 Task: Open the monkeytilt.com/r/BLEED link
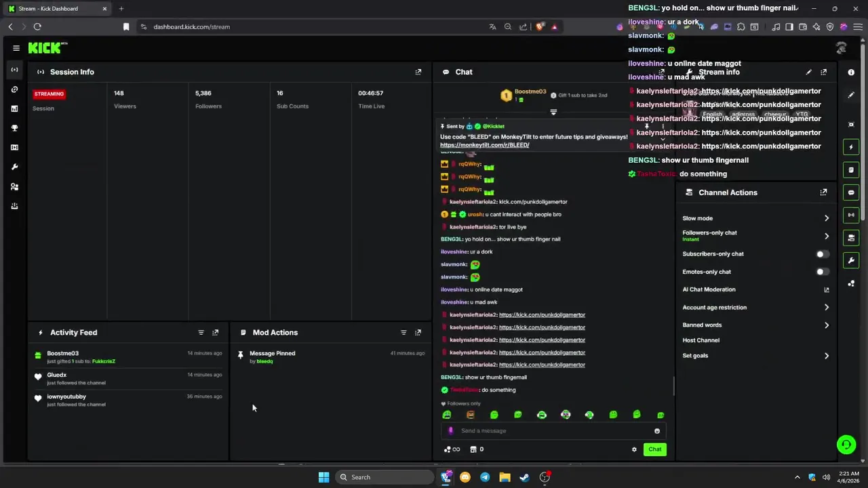[484, 145]
